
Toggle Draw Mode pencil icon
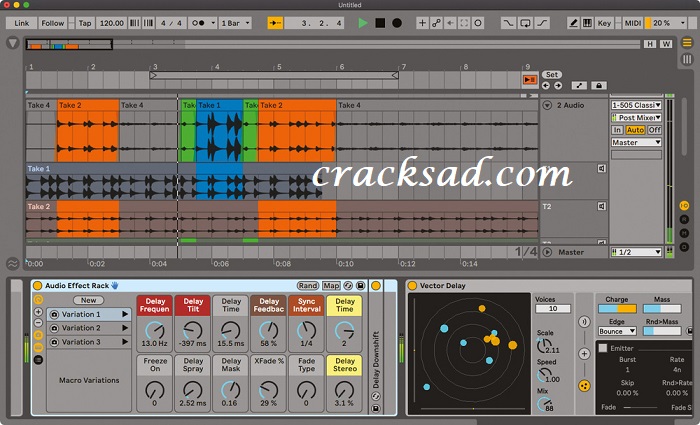click(573, 23)
